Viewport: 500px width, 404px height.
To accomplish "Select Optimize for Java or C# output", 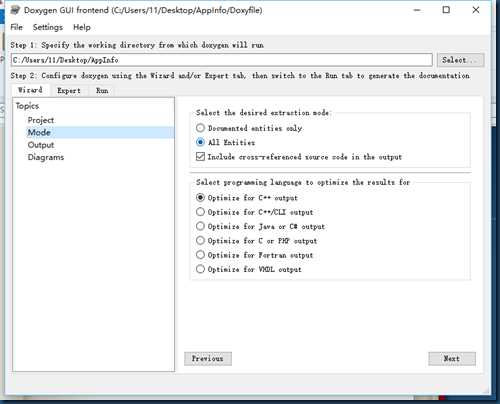I will coord(260,227).
